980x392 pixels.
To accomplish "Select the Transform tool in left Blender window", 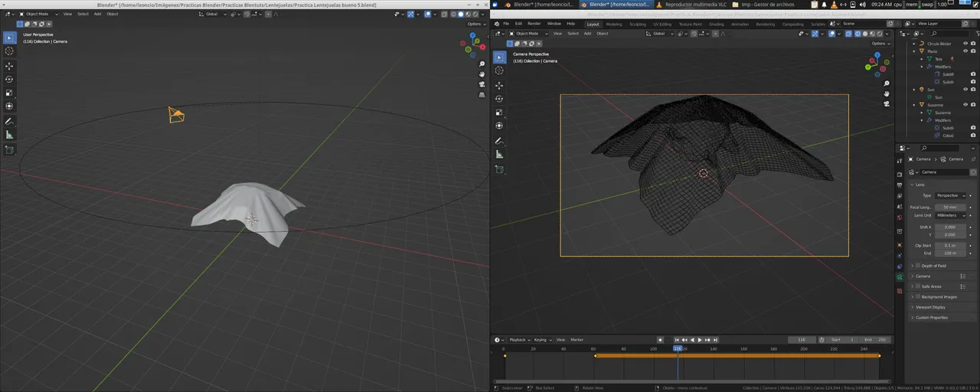I will tap(9, 106).
